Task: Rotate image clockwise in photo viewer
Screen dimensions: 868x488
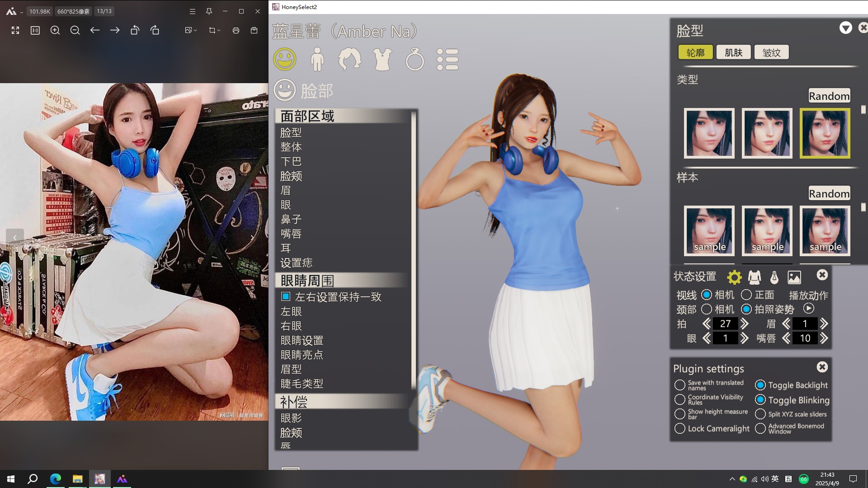Action: [x=155, y=30]
